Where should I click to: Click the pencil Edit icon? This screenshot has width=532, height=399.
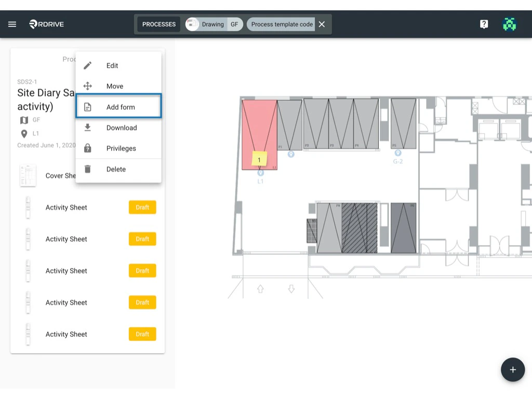coord(87,65)
